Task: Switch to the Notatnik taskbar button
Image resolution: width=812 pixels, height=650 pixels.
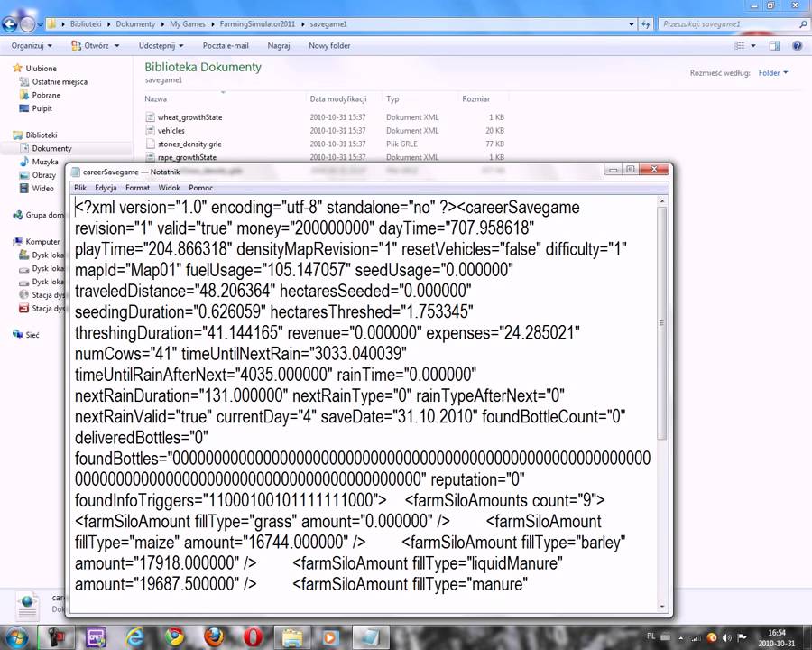Action: click(371, 637)
